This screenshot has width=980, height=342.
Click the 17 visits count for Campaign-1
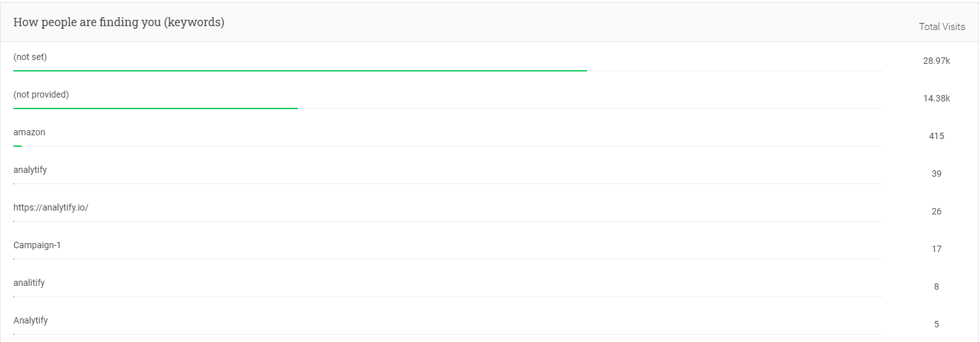click(x=937, y=249)
